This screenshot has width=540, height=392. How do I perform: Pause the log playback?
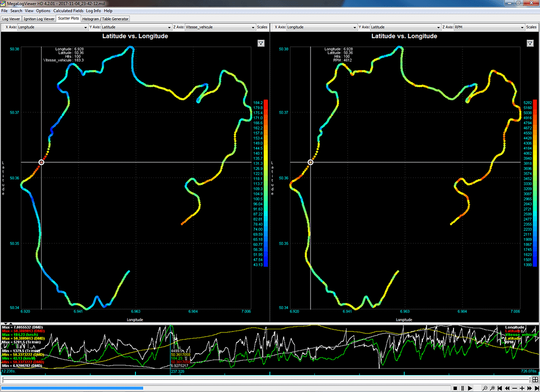click(462, 388)
